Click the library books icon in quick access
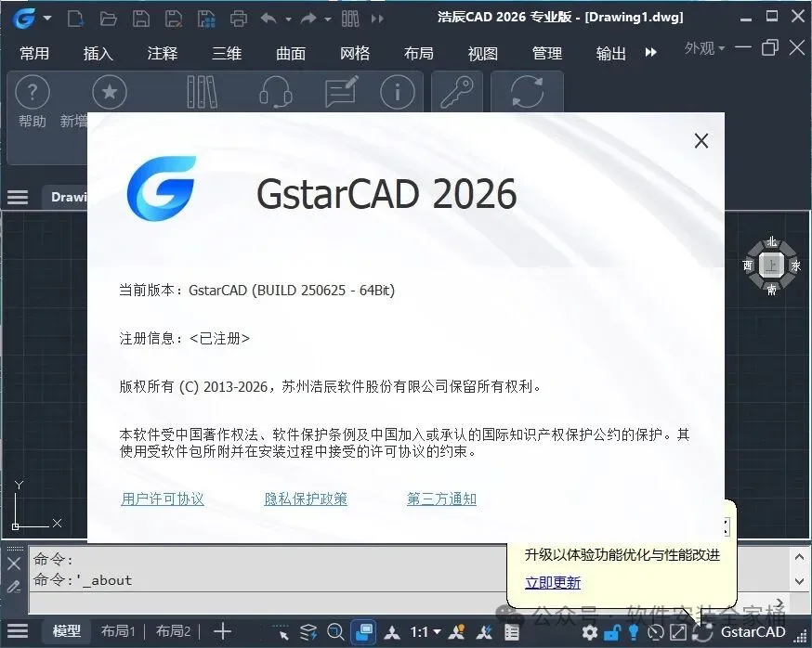812x648 pixels. click(350, 19)
